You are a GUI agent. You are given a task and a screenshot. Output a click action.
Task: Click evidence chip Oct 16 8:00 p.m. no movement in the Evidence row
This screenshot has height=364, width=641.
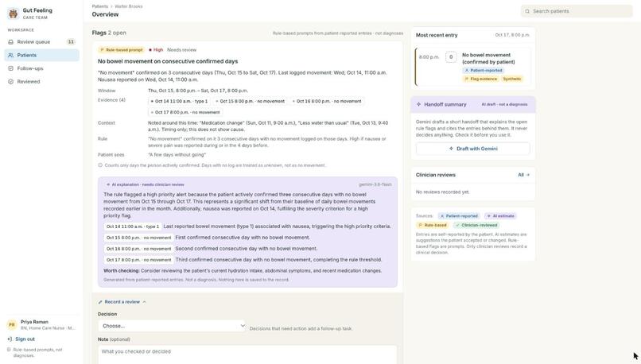pyautogui.click(x=327, y=101)
